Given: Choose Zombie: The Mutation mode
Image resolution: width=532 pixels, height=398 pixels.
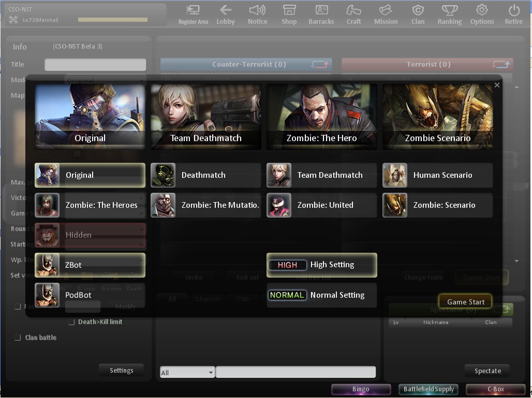Looking at the screenshot, I should coord(206,205).
